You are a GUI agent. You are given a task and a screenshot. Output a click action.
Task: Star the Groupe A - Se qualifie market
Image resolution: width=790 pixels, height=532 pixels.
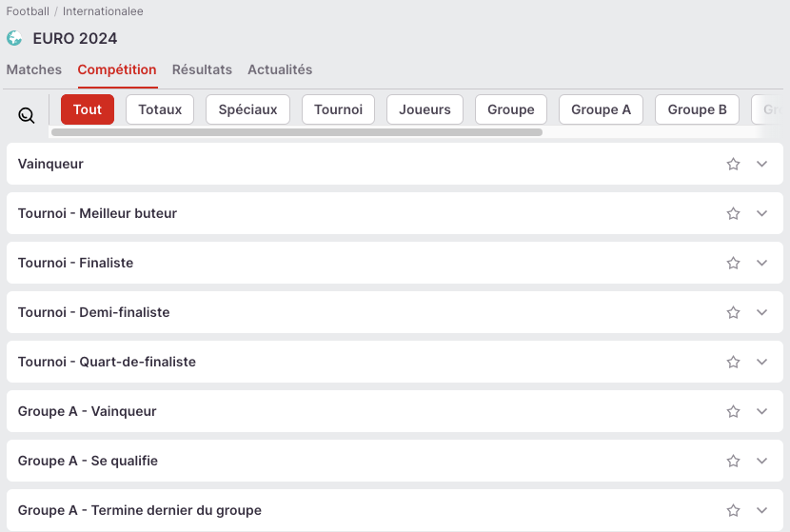(733, 461)
